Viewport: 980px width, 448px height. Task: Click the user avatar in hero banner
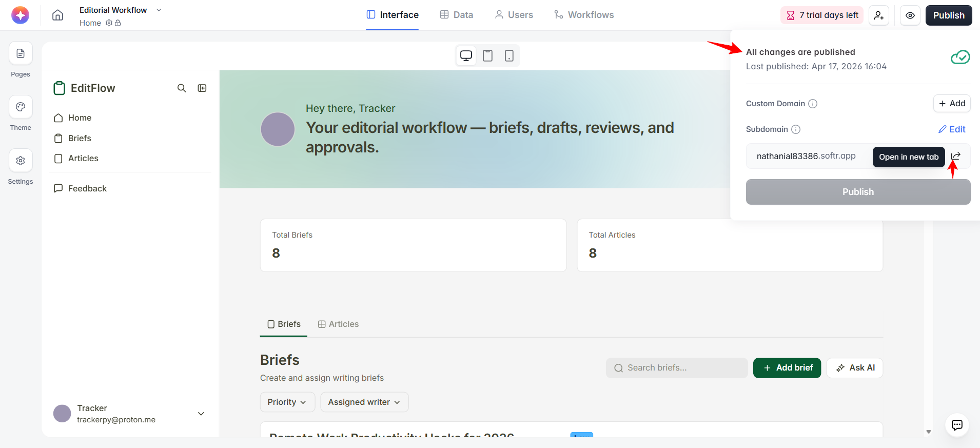pos(278,129)
